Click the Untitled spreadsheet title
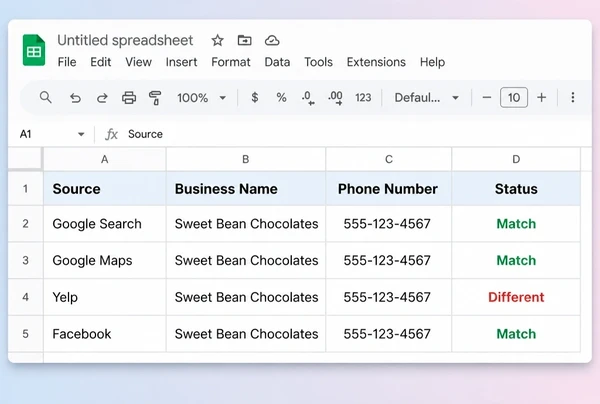 coord(125,40)
